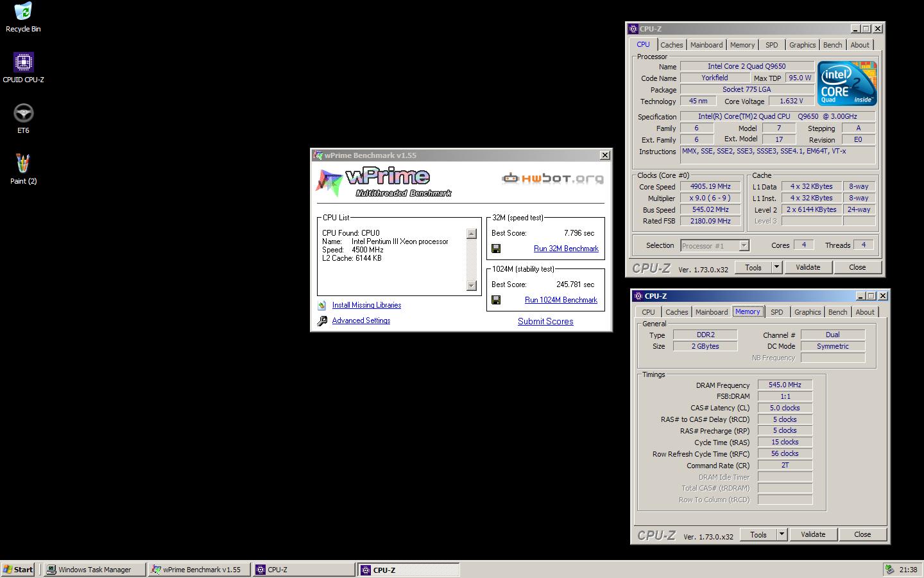This screenshot has width=924, height=578.
Task: Click CPU List scrollbar down arrow
Action: click(x=472, y=286)
